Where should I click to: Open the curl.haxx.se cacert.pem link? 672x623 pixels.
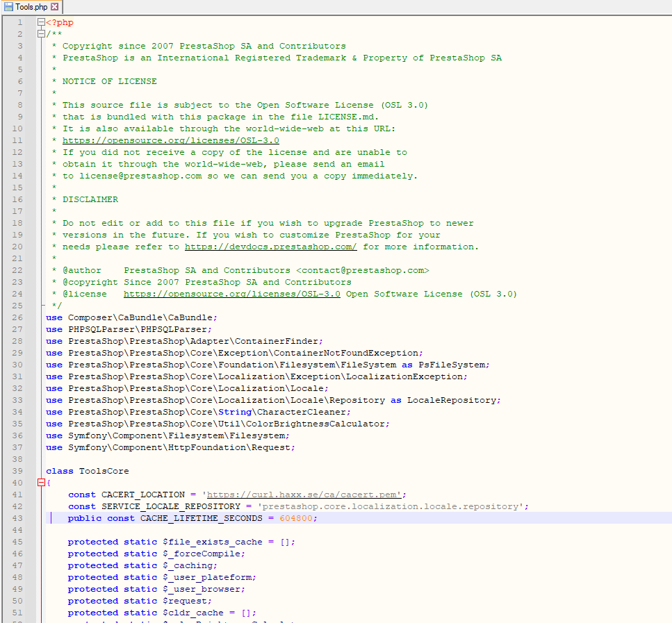304,494
